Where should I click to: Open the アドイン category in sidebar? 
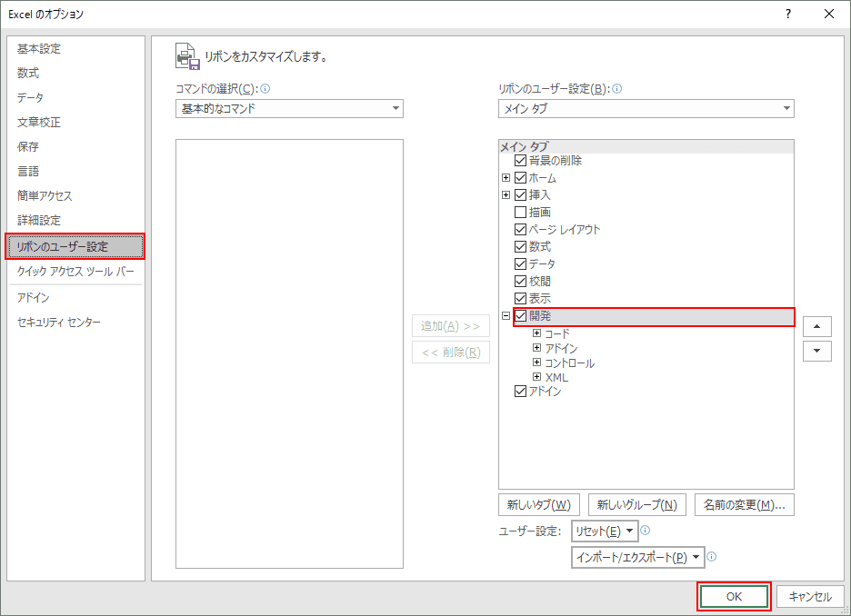click(33, 297)
